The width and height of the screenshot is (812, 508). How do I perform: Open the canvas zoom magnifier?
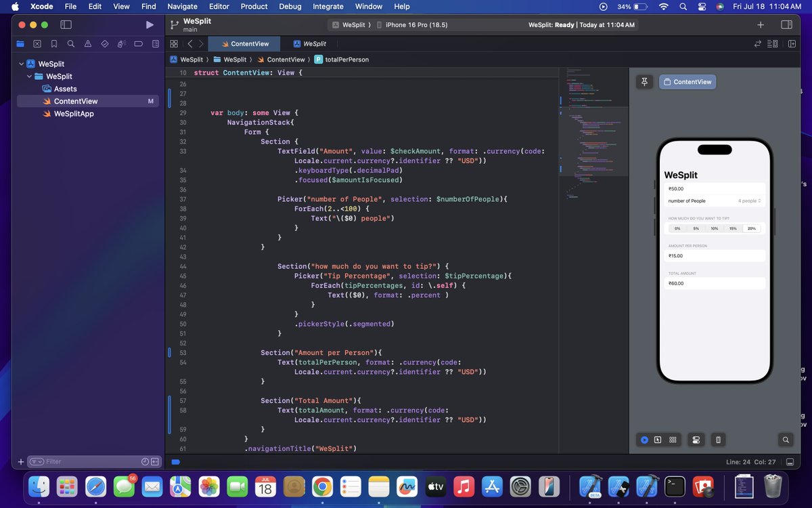click(x=786, y=440)
